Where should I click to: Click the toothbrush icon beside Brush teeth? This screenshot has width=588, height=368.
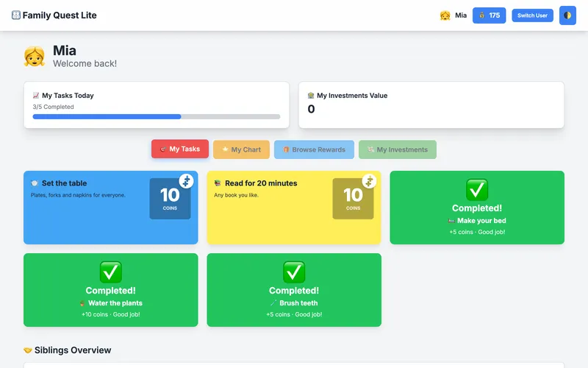273,303
